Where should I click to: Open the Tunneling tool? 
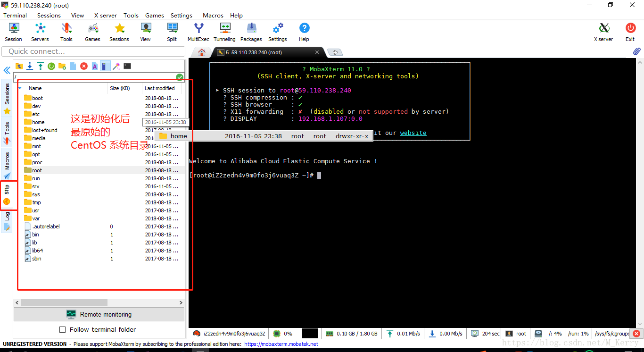(x=224, y=32)
